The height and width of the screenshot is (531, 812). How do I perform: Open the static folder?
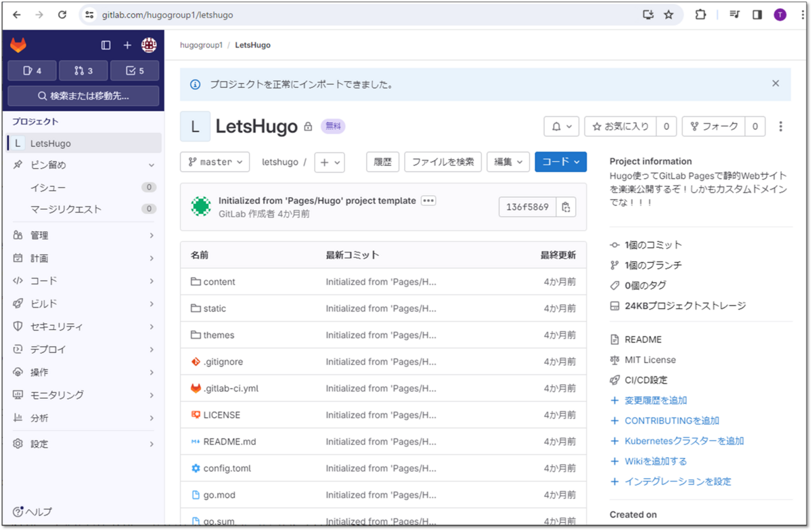pyautogui.click(x=215, y=308)
